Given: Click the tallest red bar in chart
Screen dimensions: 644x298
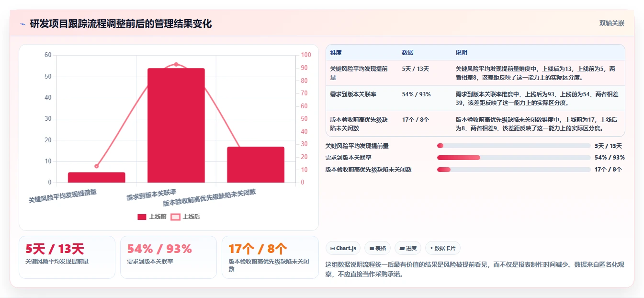Looking at the screenshot, I should (176, 126).
